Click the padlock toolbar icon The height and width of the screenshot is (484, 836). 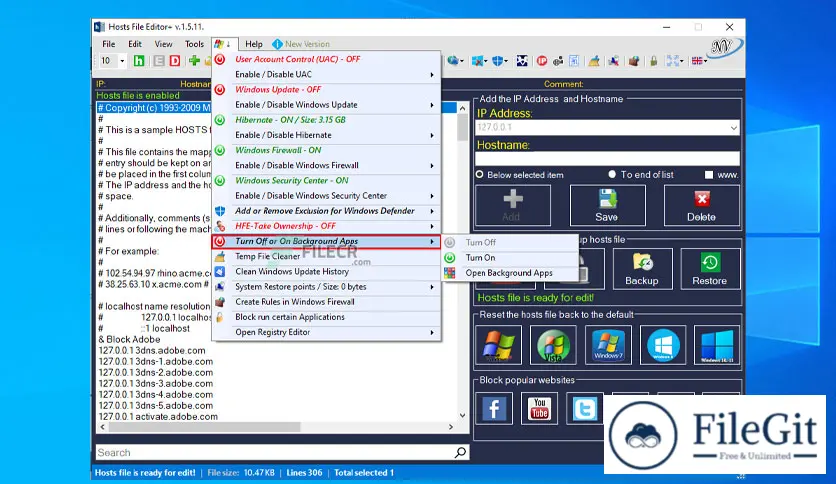tap(653, 61)
